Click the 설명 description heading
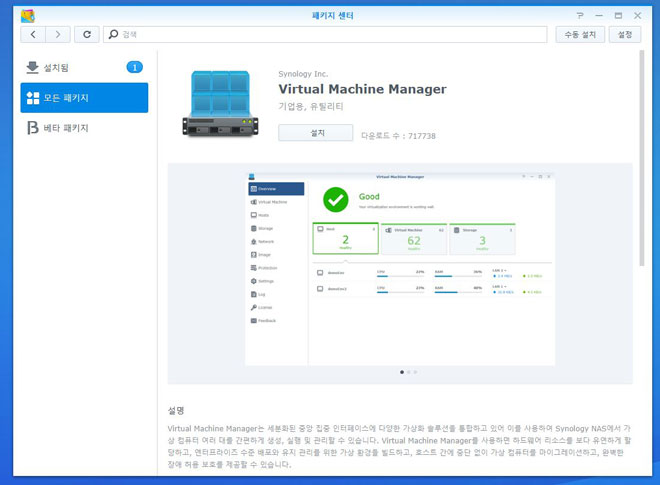 point(176,410)
